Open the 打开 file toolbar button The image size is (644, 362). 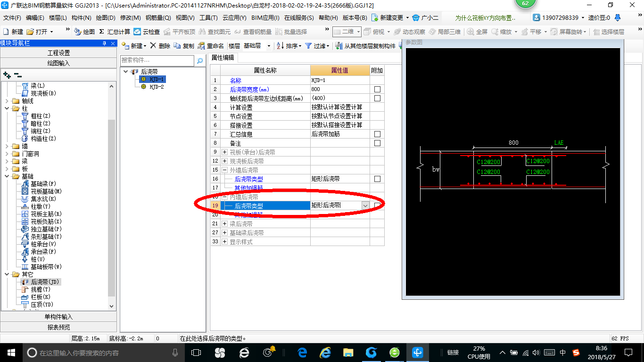39,32
